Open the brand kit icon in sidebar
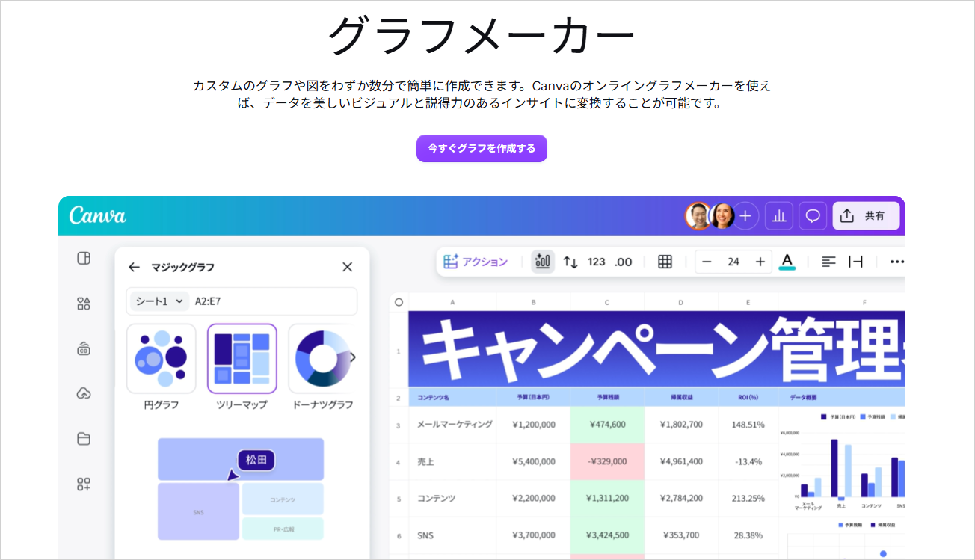The height and width of the screenshot is (560, 975). (84, 348)
